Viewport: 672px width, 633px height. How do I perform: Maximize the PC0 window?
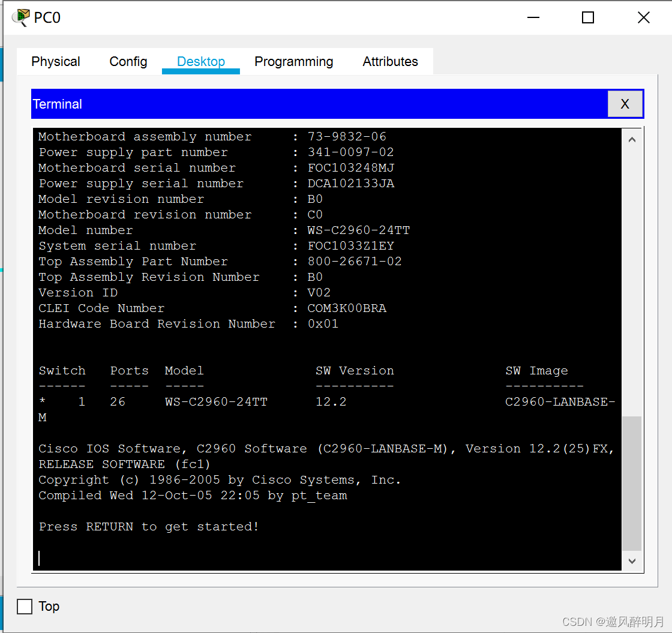(x=588, y=17)
